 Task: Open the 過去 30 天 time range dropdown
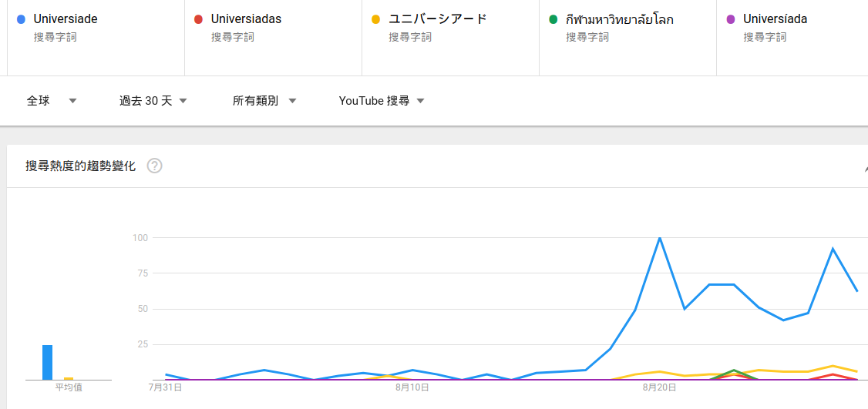click(x=153, y=101)
